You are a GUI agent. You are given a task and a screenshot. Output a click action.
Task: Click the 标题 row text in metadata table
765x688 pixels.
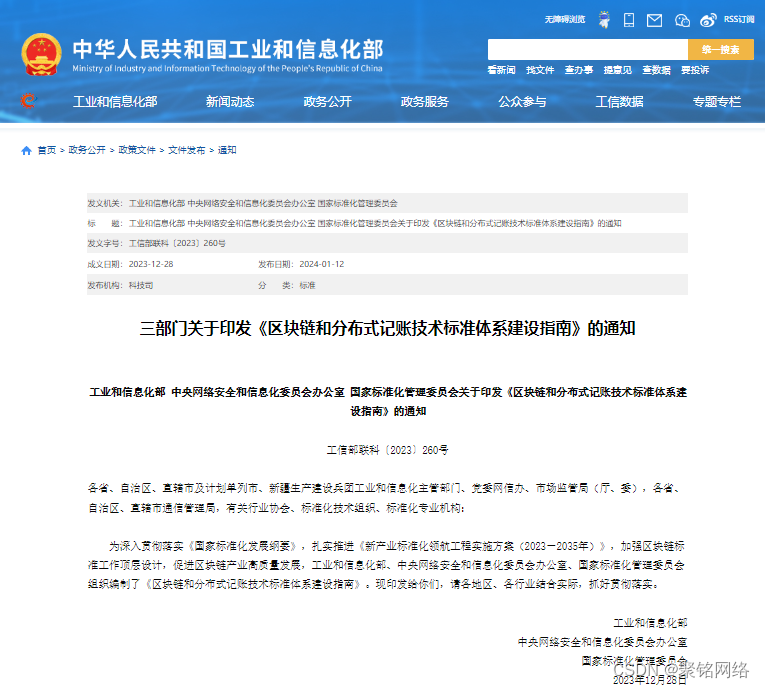375,223
